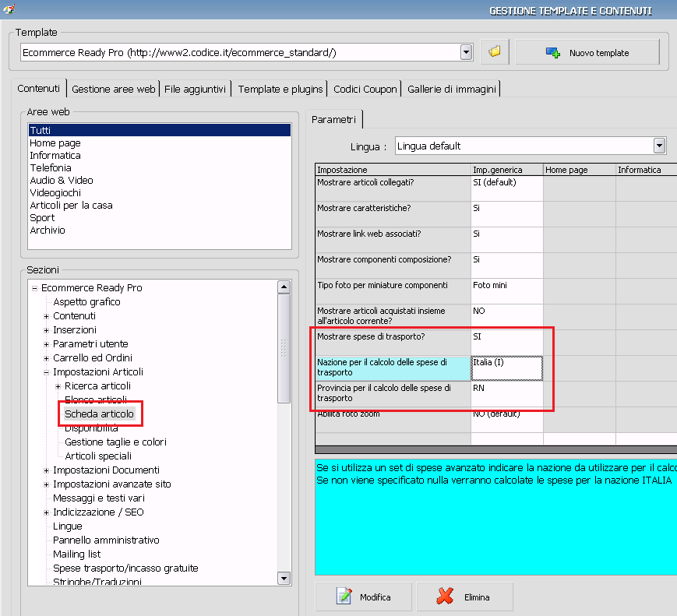Select Mailing list tree item
Image resolution: width=677 pixels, height=616 pixels.
[76, 554]
